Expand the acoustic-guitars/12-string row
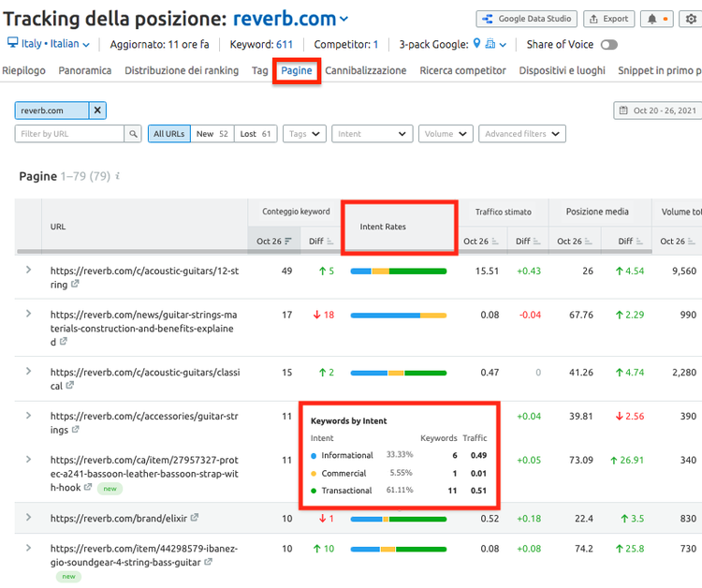Viewport: 702px width, 588px height. 28,270
